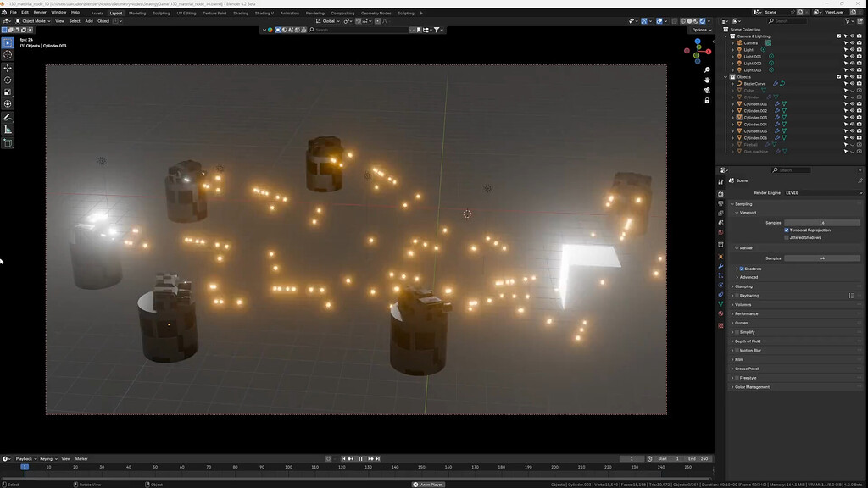Select the Output properties printer icon
The height and width of the screenshot is (488, 868).
pos(721,202)
